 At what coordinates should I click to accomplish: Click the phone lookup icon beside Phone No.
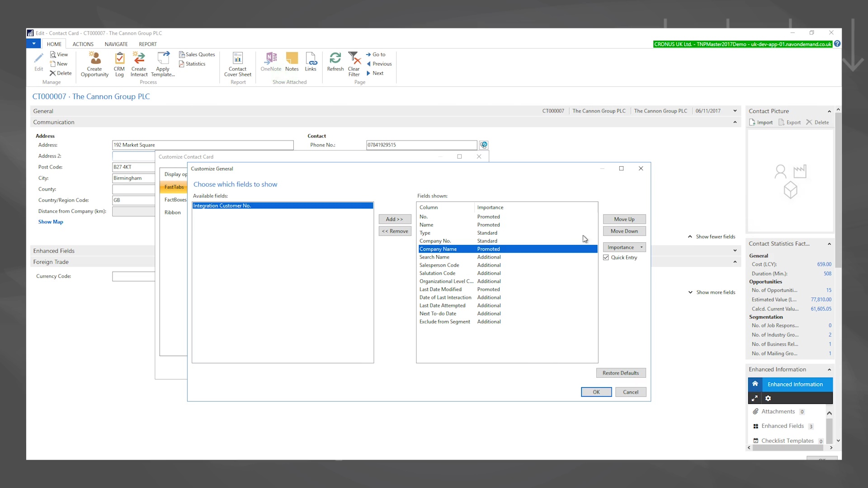click(484, 145)
